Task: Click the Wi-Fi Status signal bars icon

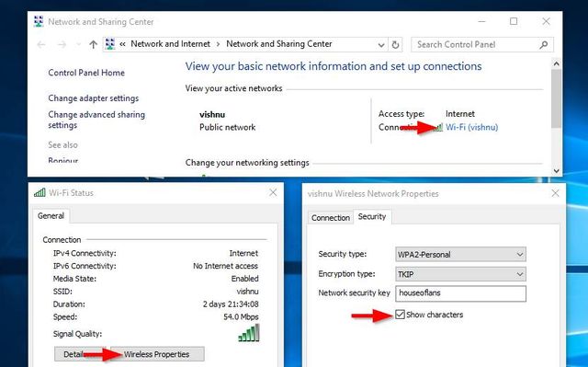Action: pos(40,193)
